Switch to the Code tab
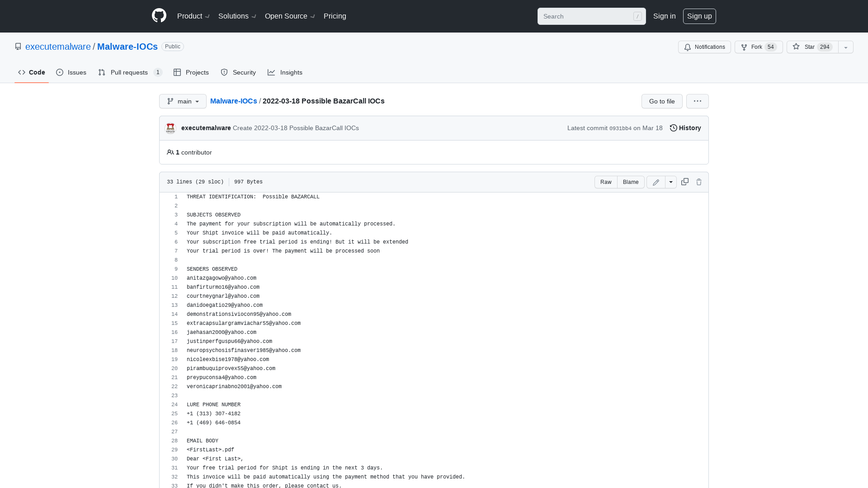Screen dimensions: 868x488 (32, 72)
